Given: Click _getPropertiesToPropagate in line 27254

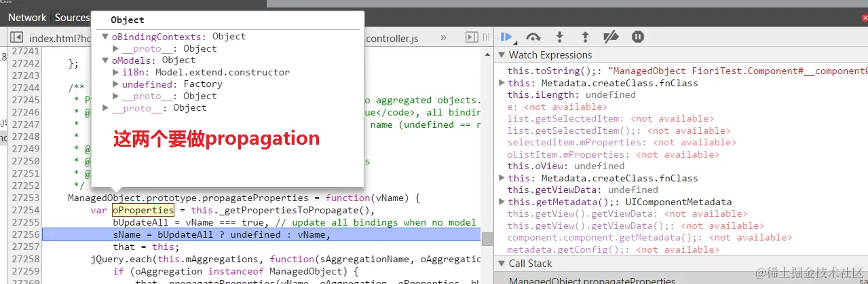Looking at the screenshot, I should 295,210.
